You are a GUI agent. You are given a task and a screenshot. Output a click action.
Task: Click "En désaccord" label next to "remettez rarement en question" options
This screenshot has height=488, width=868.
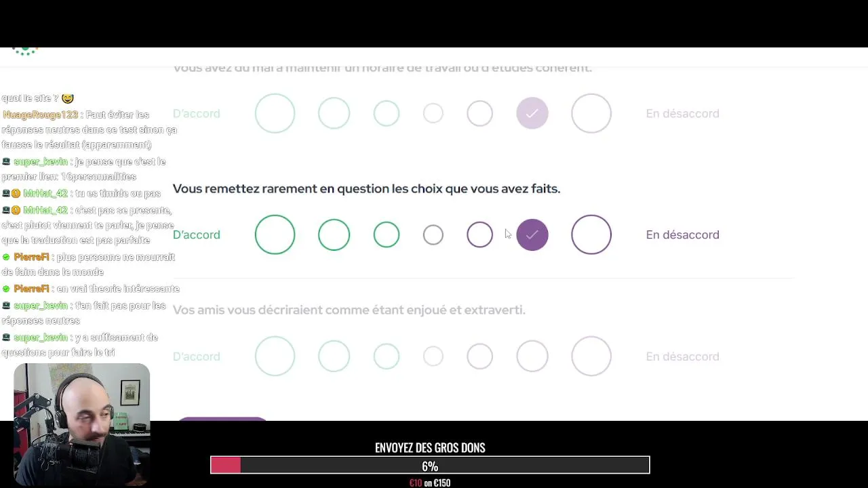(682, 235)
